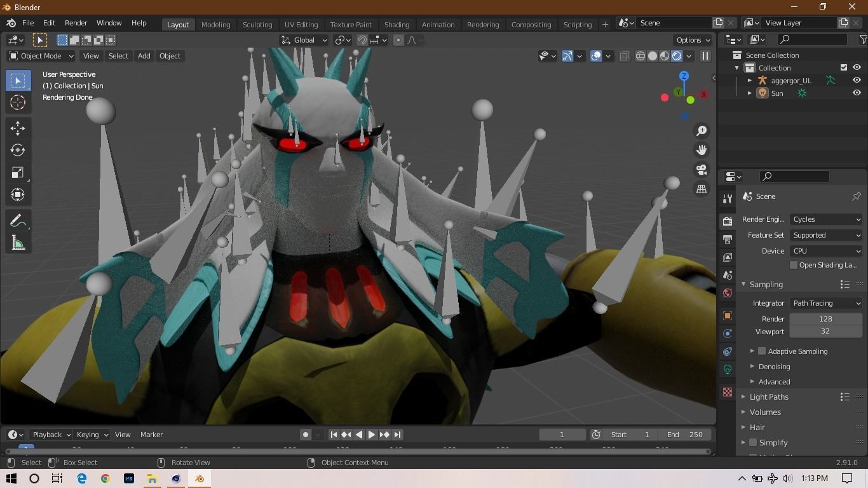This screenshot has width=868, height=488.
Task: Open the Add menu in viewport header
Action: click(144, 56)
